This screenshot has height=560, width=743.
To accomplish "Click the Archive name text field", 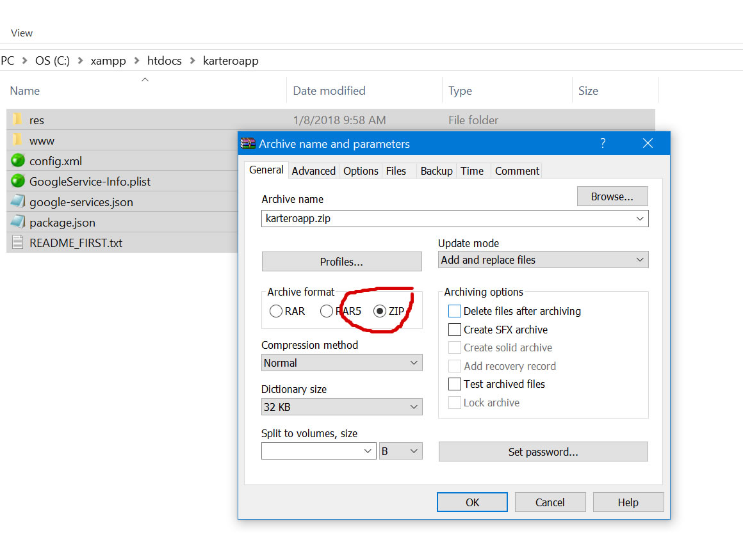I will coord(447,218).
